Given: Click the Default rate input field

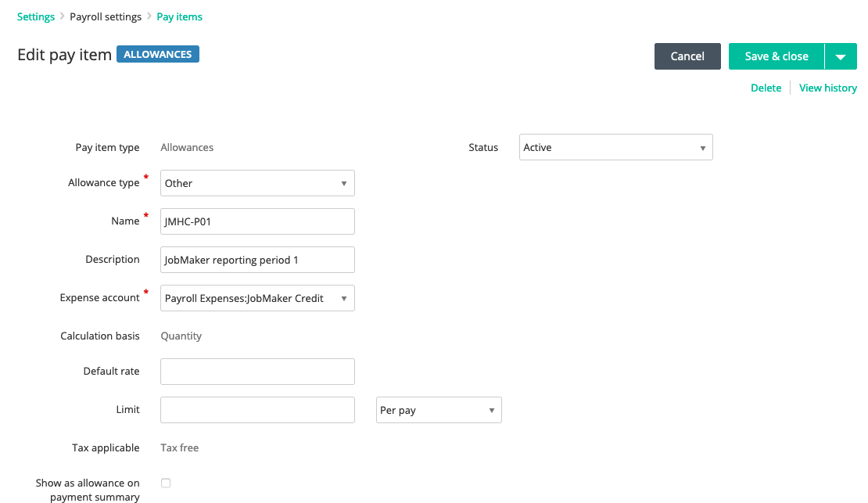Looking at the screenshot, I should [x=257, y=372].
